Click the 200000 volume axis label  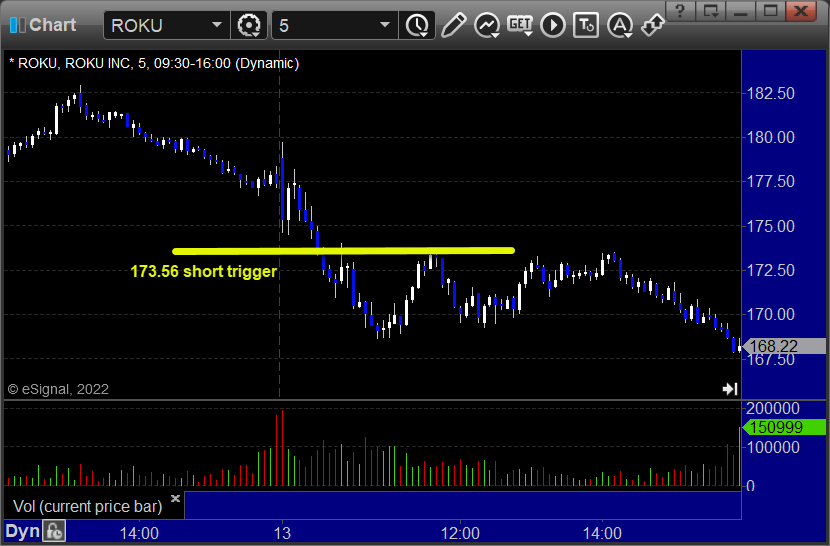[773, 408]
